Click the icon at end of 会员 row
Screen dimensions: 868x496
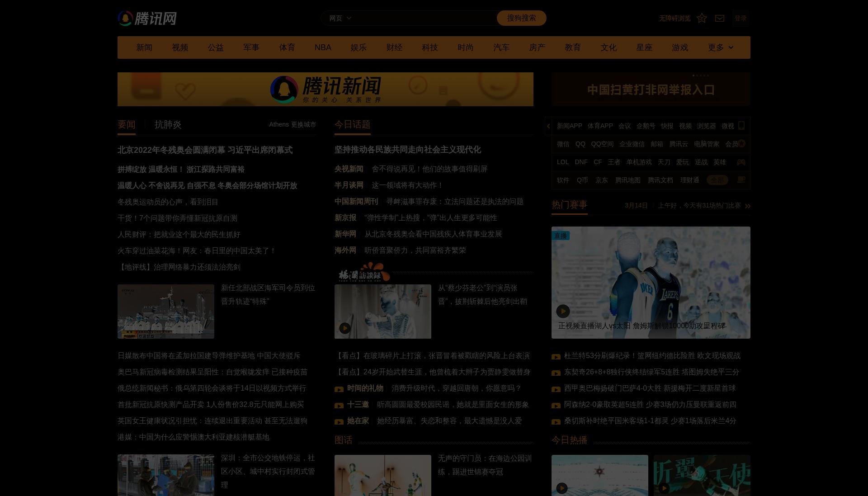pos(741,143)
